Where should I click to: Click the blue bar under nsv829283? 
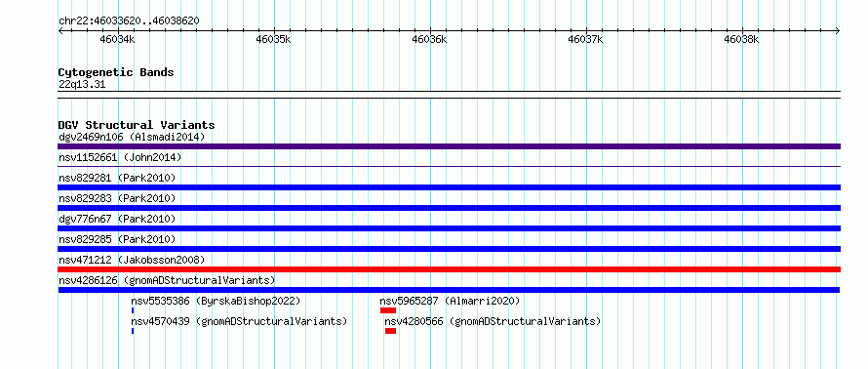pos(449,208)
